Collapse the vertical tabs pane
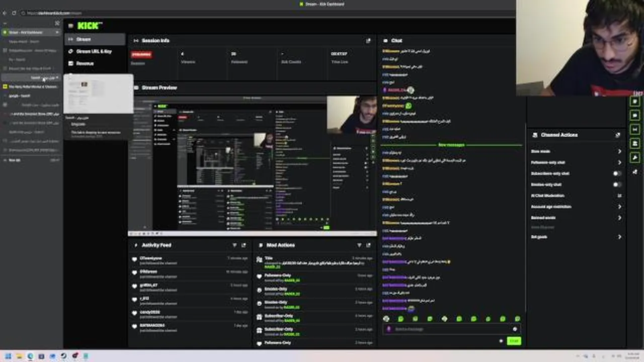644x362 pixels. (57, 23)
